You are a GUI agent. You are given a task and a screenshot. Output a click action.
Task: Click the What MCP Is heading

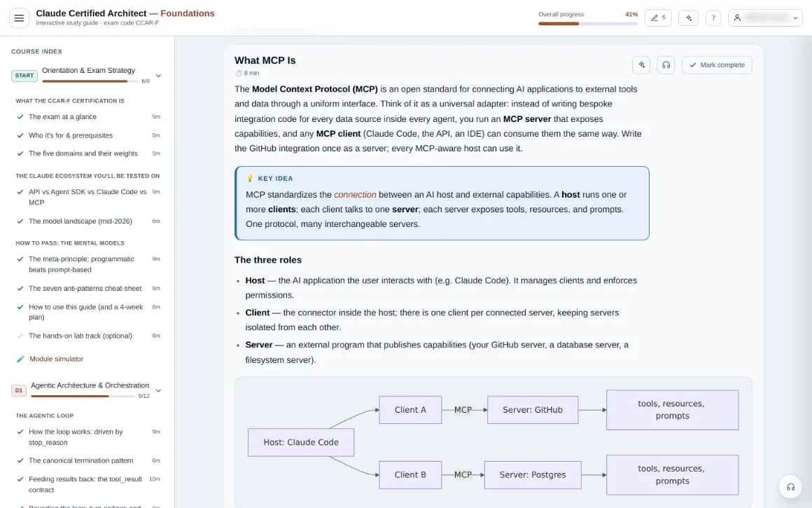point(265,60)
